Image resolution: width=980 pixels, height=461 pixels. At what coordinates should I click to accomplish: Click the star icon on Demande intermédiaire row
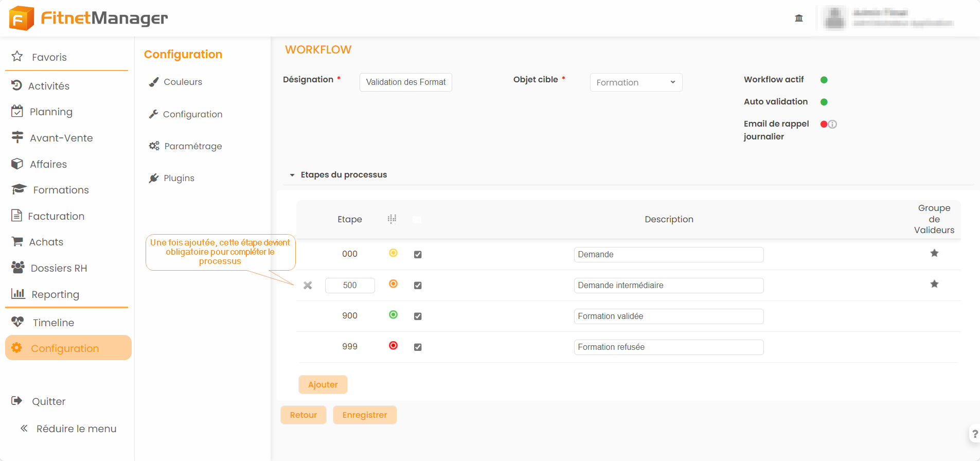(x=934, y=284)
